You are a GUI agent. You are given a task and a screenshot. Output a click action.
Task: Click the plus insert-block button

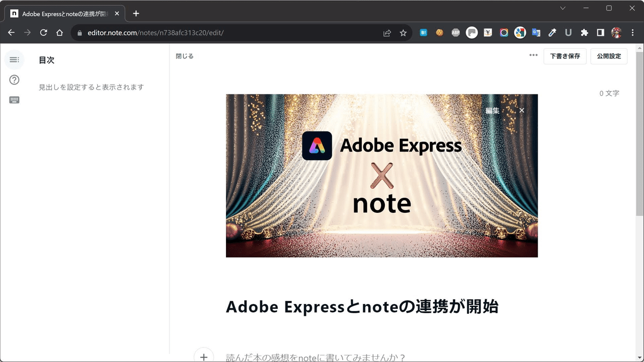point(203,357)
